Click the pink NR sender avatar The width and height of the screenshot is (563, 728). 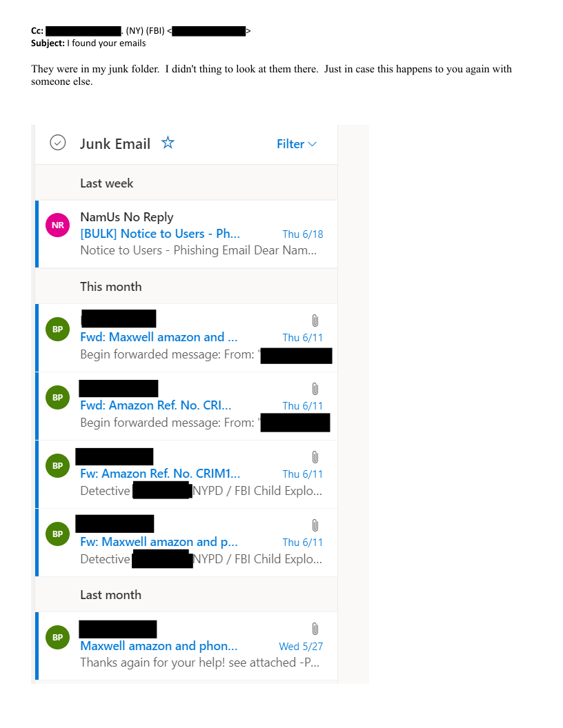coord(57,225)
